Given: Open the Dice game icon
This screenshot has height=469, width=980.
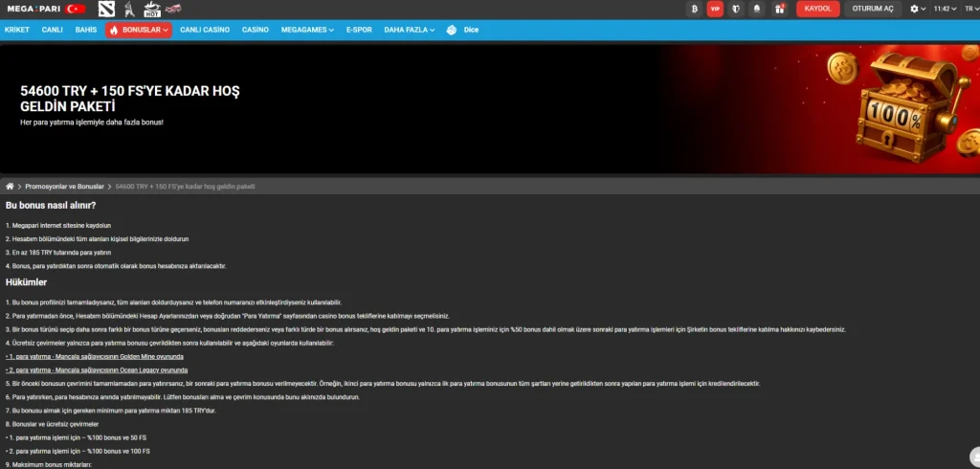Looking at the screenshot, I should point(462,30).
